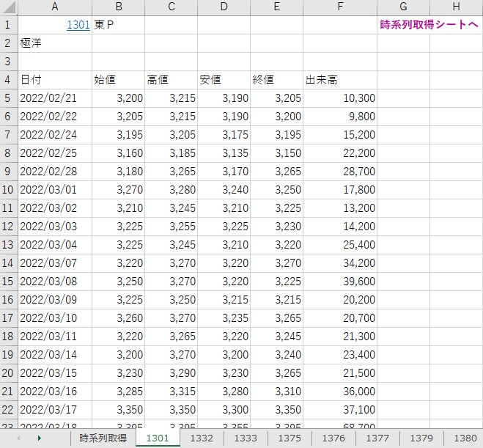The width and height of the screenshot is (483, 448).
Task: Open the 1377 sheet tab
Action: tap(377, 438)
